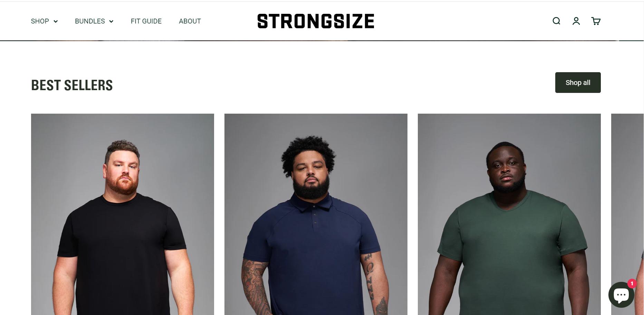This screenshot has width=644, height=315.
Task: Expand the SHOP dropdown arrow
Action: (56, 21)
